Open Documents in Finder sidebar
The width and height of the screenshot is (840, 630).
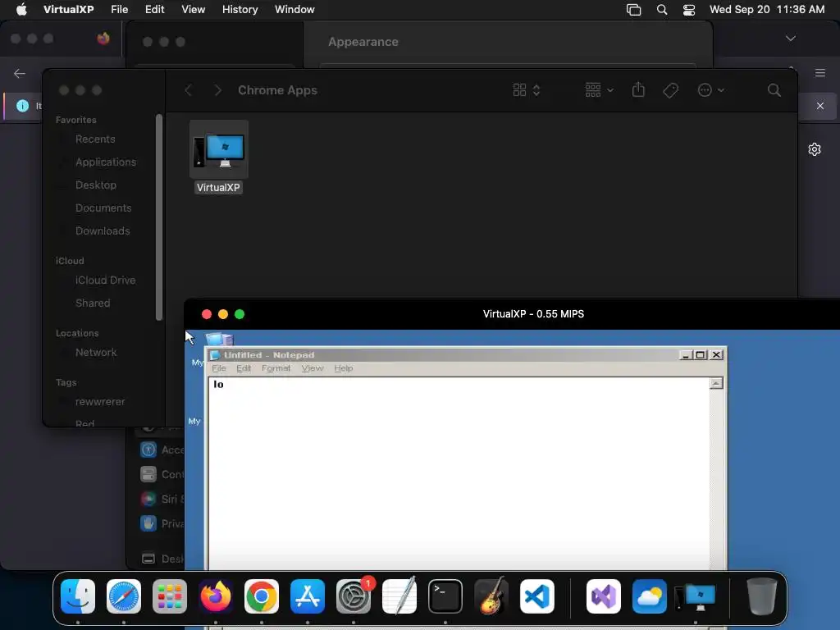pos(103,208)
